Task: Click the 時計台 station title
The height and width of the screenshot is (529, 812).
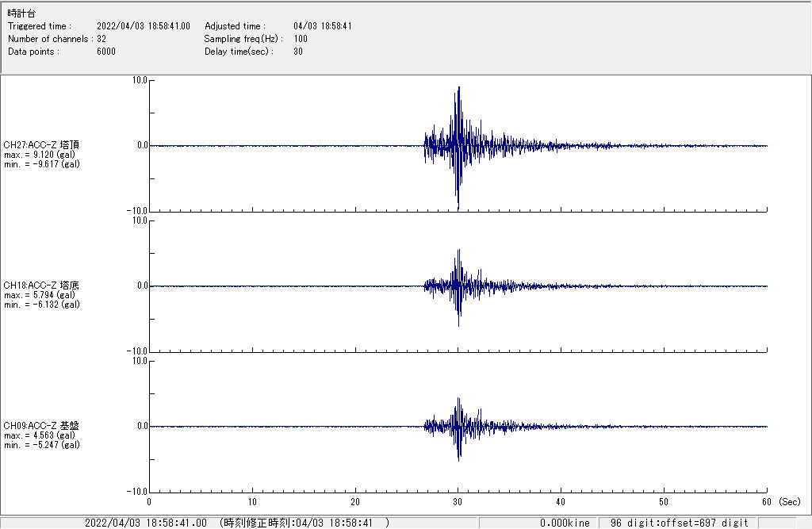Action: click(21, 13)
